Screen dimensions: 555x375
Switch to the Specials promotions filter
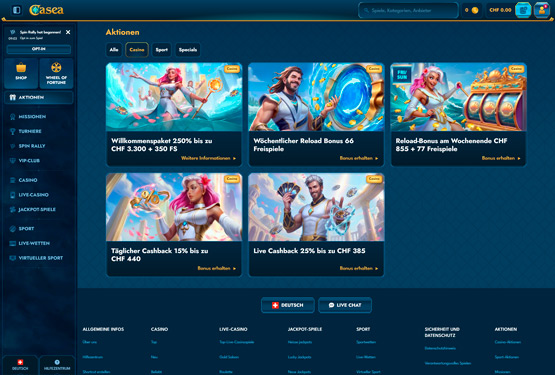tap(188, 50)
